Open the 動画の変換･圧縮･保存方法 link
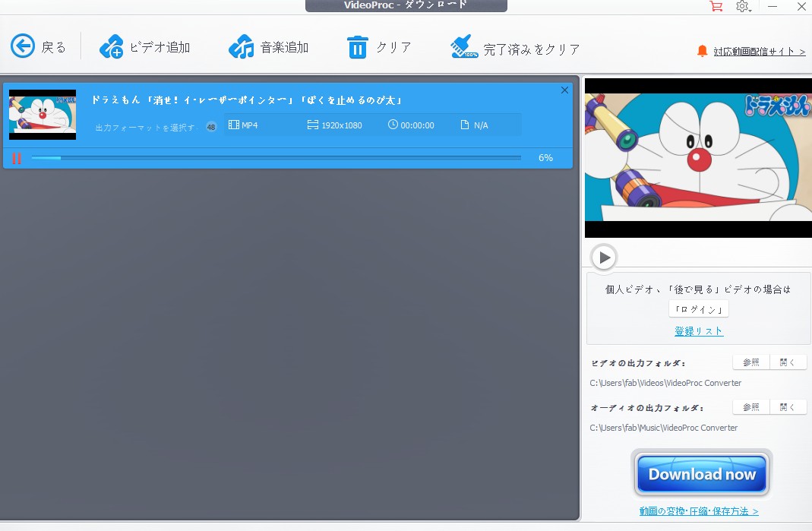 (x=699, y=511)
